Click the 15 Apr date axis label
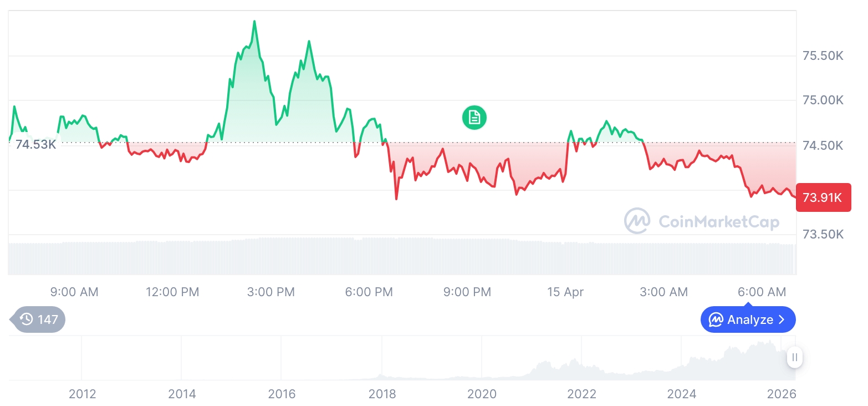868x406 pixels. [565, 292]
